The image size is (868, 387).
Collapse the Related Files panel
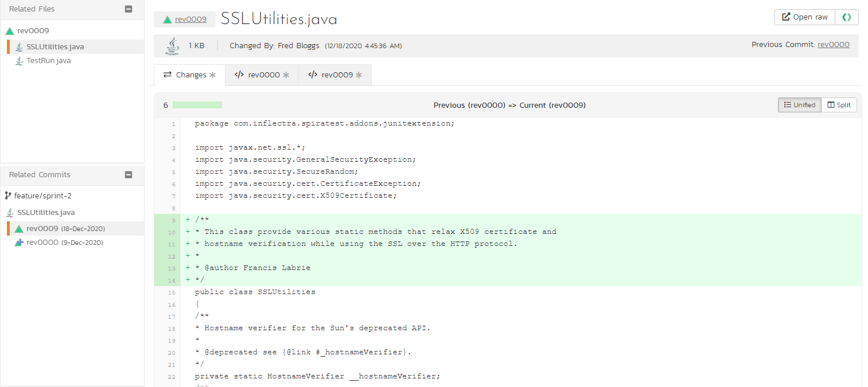coord(129,9)
